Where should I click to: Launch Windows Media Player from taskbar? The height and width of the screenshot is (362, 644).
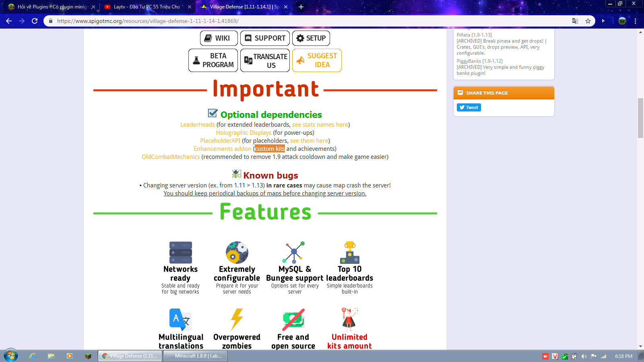point(70,356)
